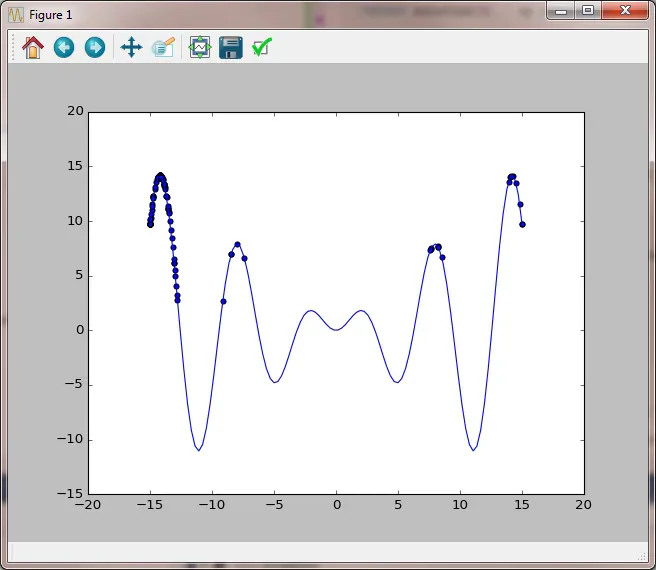Screen dimensions: 656x570
Task: Click the rightmost data point near x=15
Action: pos(522,225)
